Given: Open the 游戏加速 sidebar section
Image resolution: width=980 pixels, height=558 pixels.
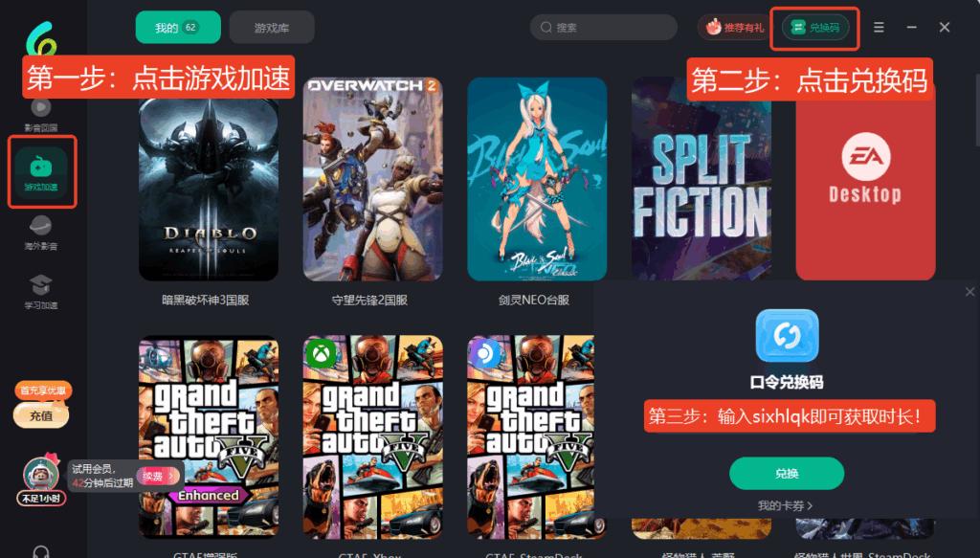Looking at the screenshot, I should point(41,172).
